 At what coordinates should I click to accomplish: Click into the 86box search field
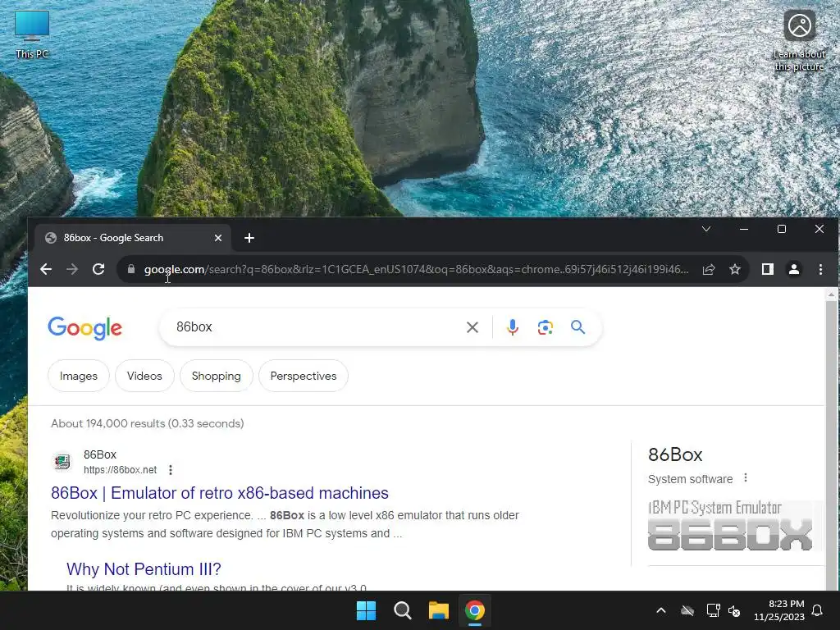point(316,326)
